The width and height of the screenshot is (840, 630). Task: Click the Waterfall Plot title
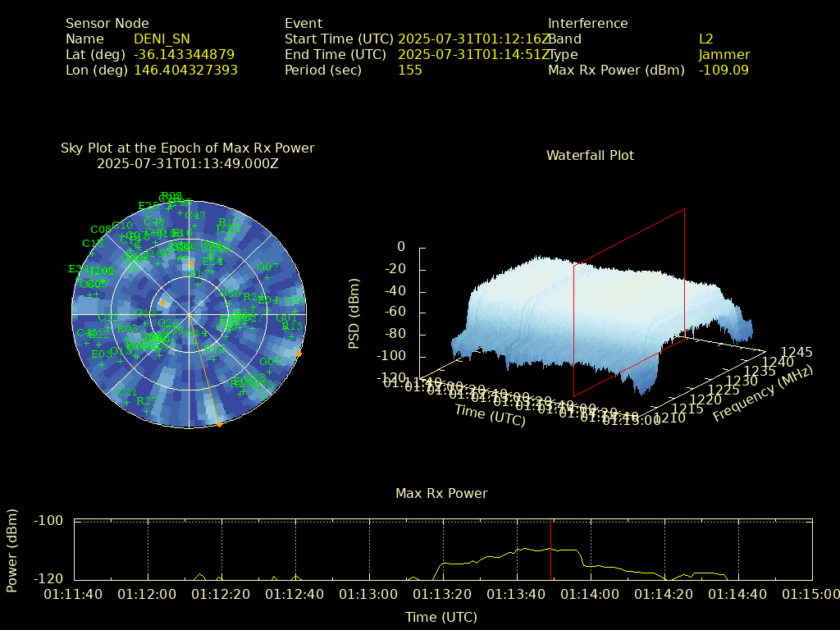pyautogui.click(x=590, y=155)
